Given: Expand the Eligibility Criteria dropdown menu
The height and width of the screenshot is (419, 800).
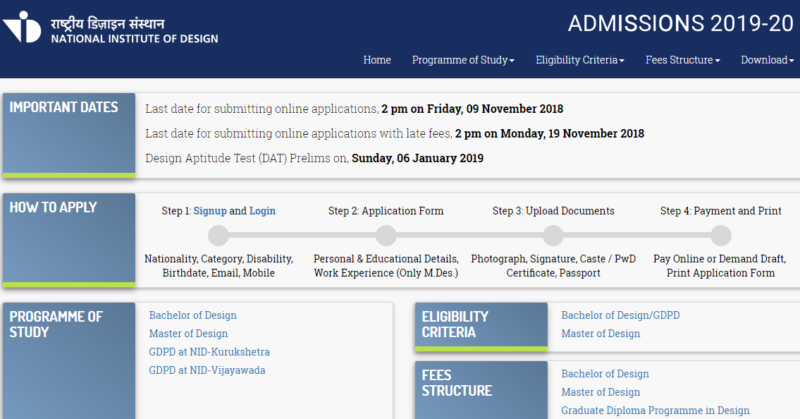Looking at the screenshot, I should (x=580, y=60).
